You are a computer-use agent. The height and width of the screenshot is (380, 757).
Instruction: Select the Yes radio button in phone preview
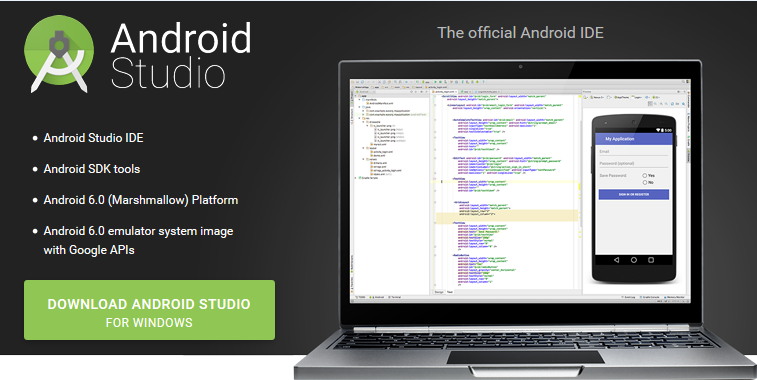(645, 176)
